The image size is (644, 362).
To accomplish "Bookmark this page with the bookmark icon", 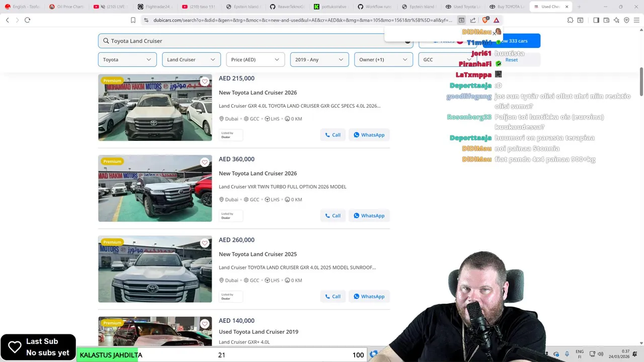I will pos(133,20).
